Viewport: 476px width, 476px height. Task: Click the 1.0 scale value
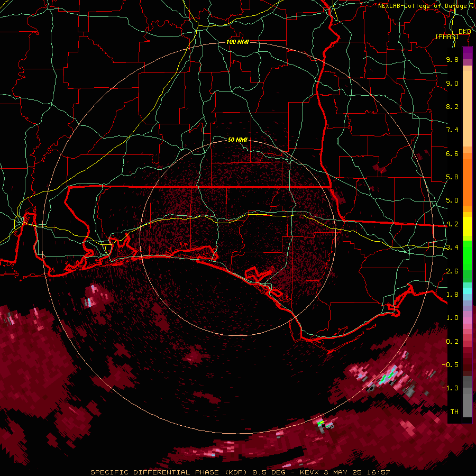[x=452, y=318]
